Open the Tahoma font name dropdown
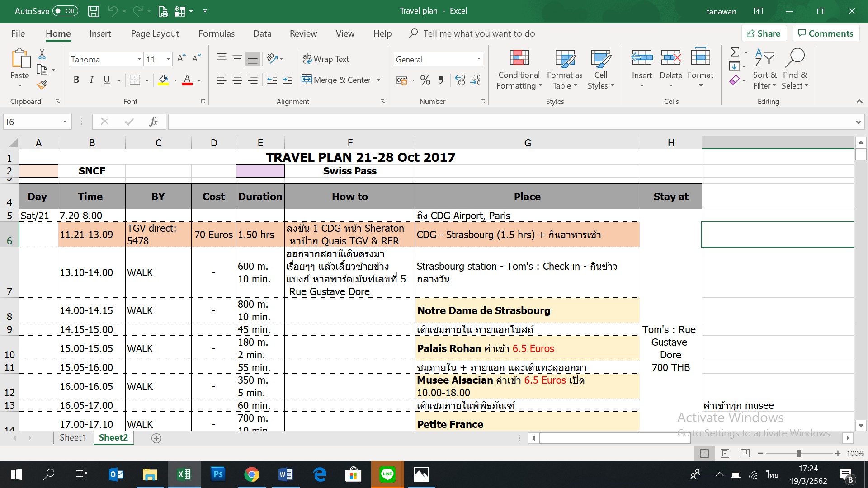The image size is (868, 488). (139, 59)
